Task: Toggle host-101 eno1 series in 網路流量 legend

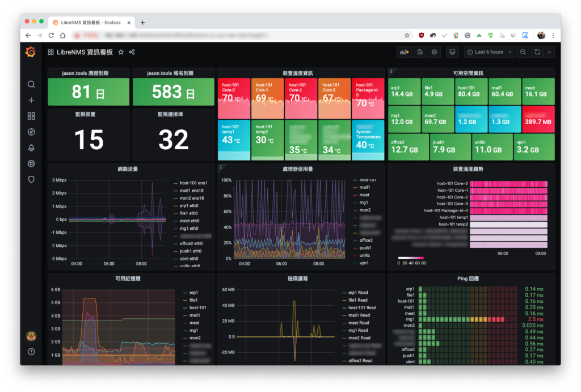Action: [x=193, y=183]
